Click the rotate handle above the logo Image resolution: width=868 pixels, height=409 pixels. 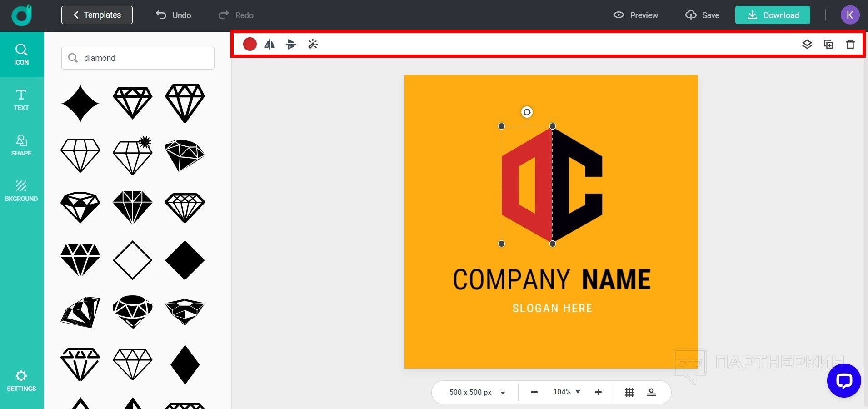(x=527, y=112)
